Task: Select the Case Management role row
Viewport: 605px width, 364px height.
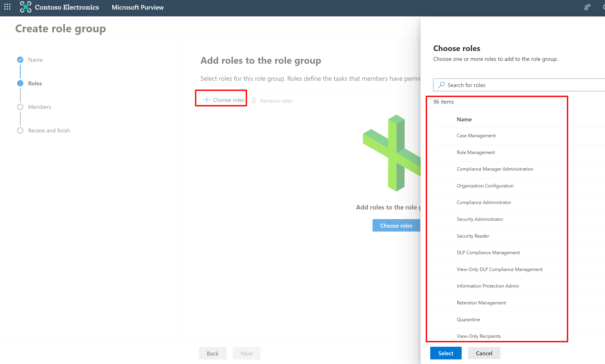Action: click(x=476, y=136)
